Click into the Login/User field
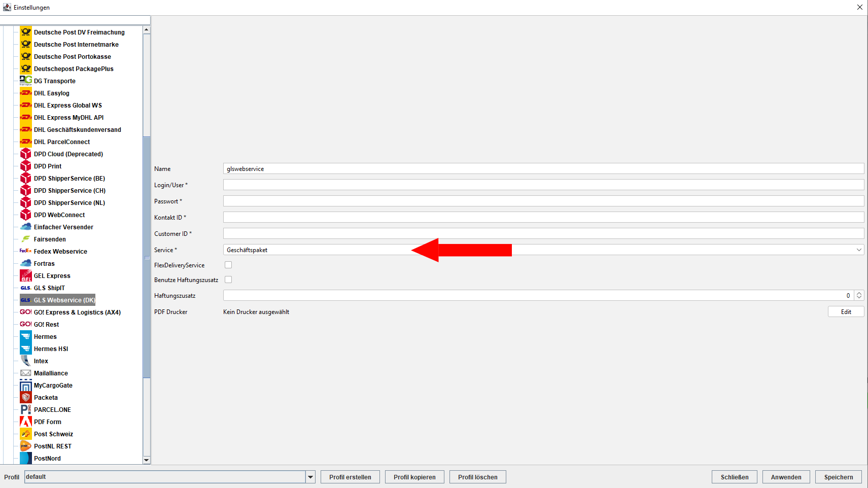 [x=543, y=185]
